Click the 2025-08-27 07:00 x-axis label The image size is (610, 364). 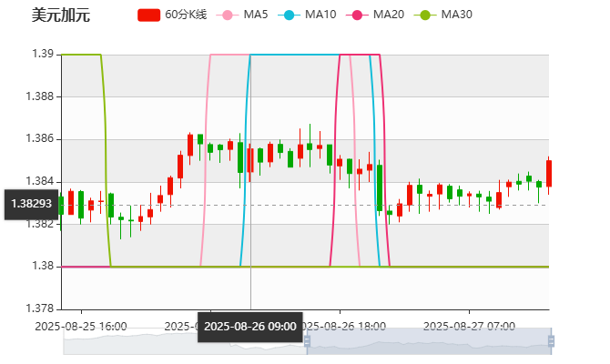469,327
